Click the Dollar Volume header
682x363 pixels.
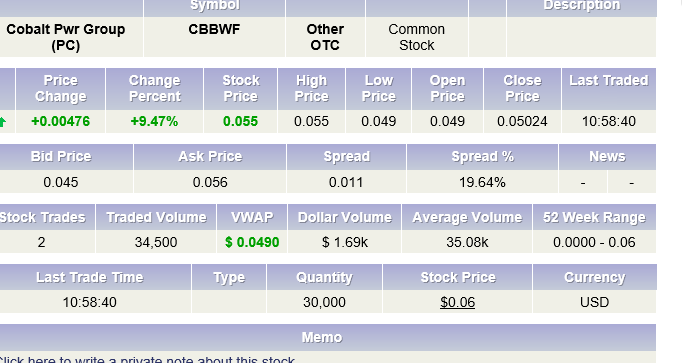coord(344,217)
